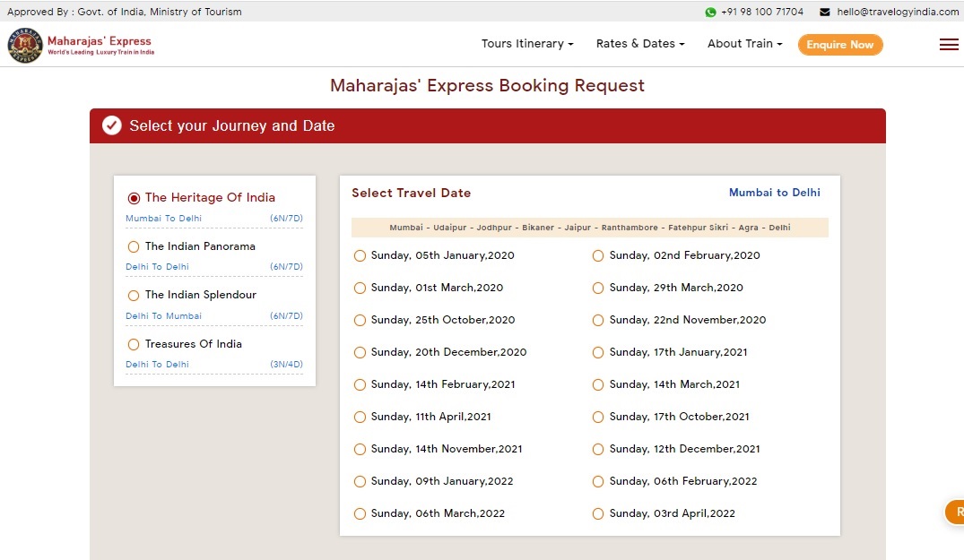Viewport: 964px width, 560px height.
Task: Click the WhatsApp phone icon
Action: coord(710,13)
